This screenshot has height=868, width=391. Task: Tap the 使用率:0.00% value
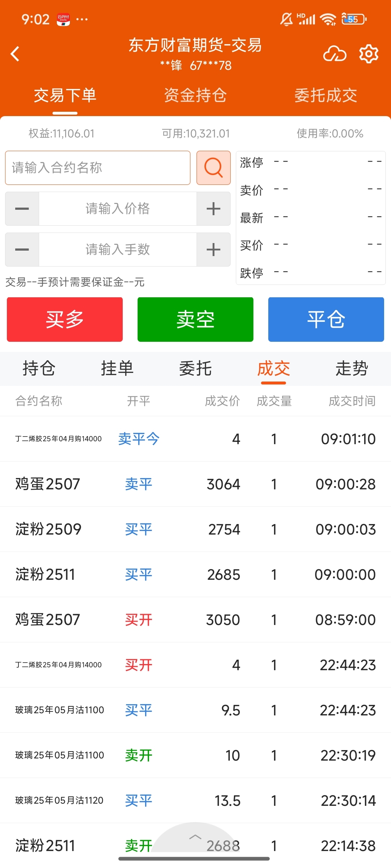pos(330,133)
